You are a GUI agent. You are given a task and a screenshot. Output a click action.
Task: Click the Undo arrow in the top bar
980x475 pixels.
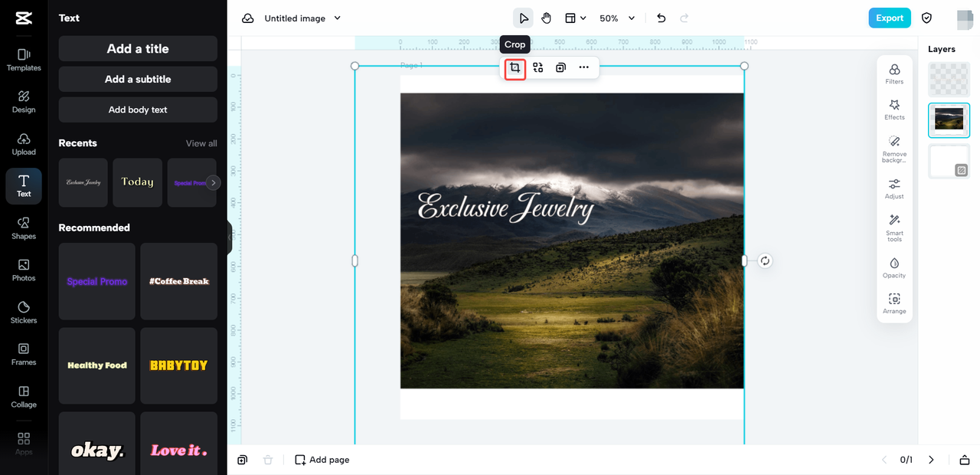pyautogui.click(x=661, y=18)
